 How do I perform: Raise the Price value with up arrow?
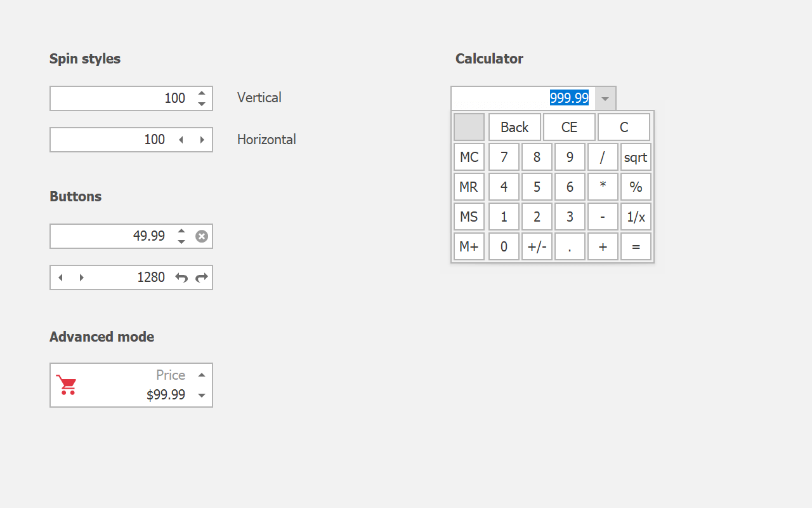pyautogui.click(x=202, y=375)
